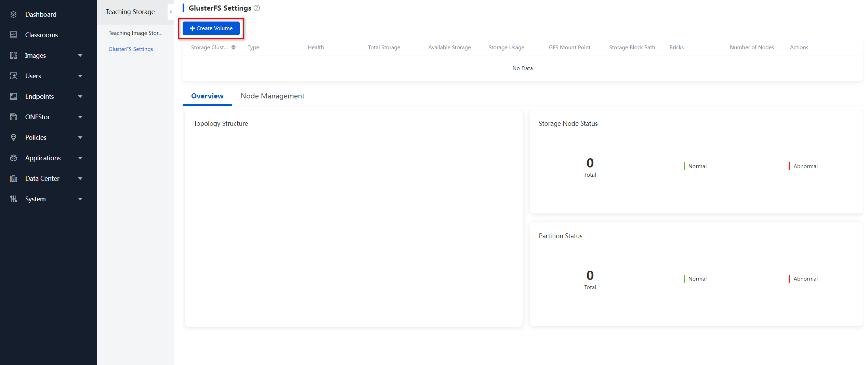Screen dimensions: 868x365
Task: Click Normal label under Storage Node Status
Action: click(697, 166)
